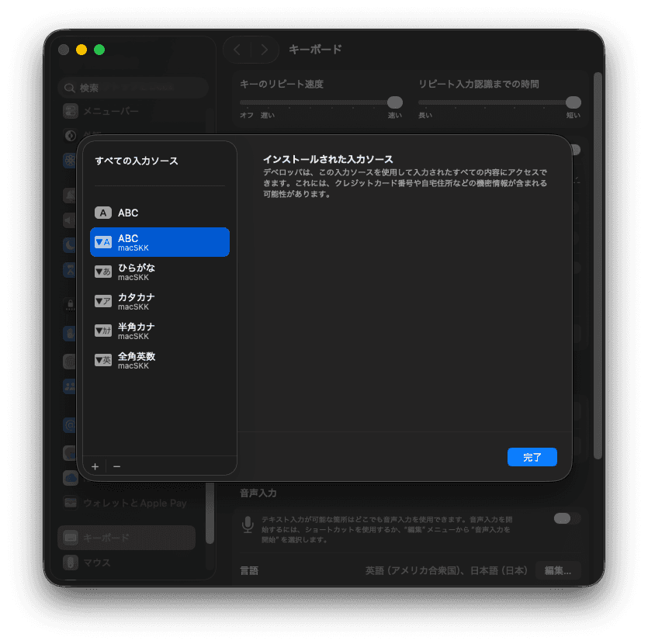Adjust the キーのリピート速度 slider knob
The width and height of the screenshot is (648, 644).
(x=395, y=102)
